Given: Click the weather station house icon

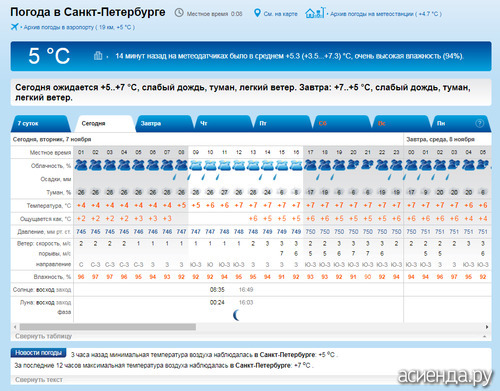Looking at the screenshot, I should 315,13.
